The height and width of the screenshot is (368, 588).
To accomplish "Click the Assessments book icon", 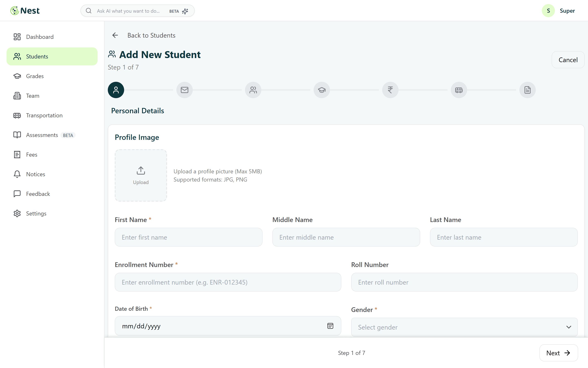I will point(17,135).
